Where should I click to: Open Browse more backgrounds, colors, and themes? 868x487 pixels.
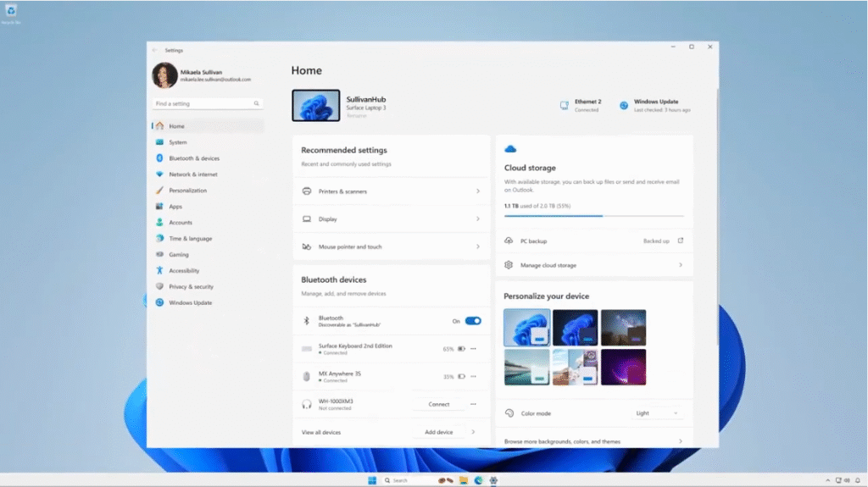[x=594, y=441]
